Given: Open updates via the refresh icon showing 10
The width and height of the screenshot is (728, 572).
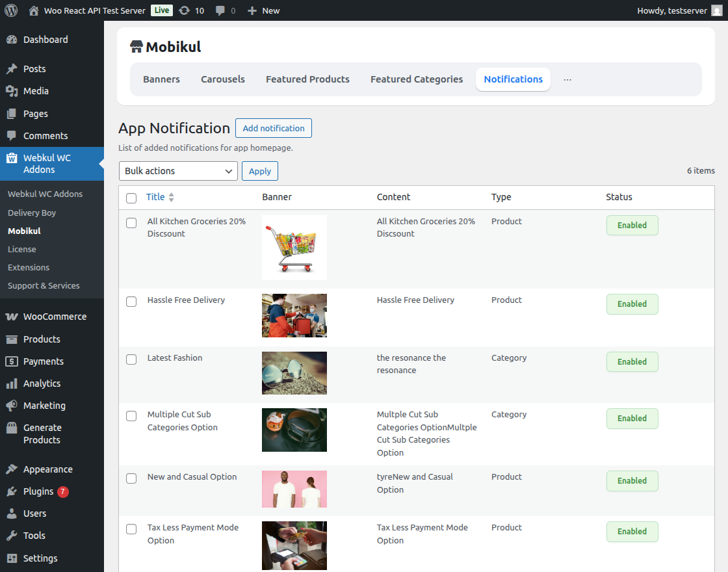Looking at the screenshot, I should [x=185, y=10].
